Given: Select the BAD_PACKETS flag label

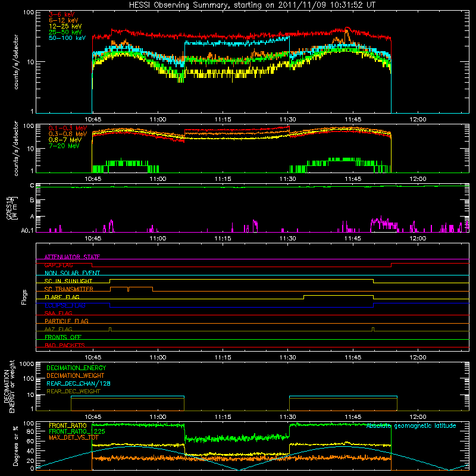Looking at the screenshot, I should 65,346.
